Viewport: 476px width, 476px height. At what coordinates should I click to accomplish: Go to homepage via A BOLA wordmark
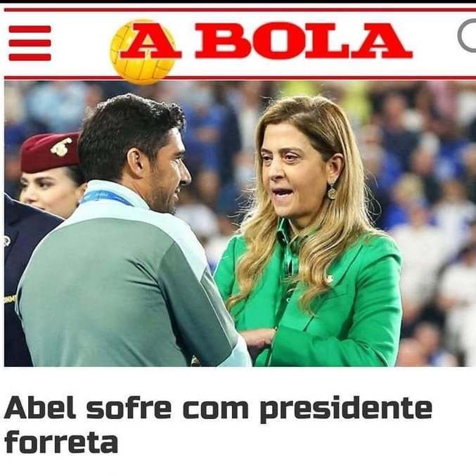point(266,41)
